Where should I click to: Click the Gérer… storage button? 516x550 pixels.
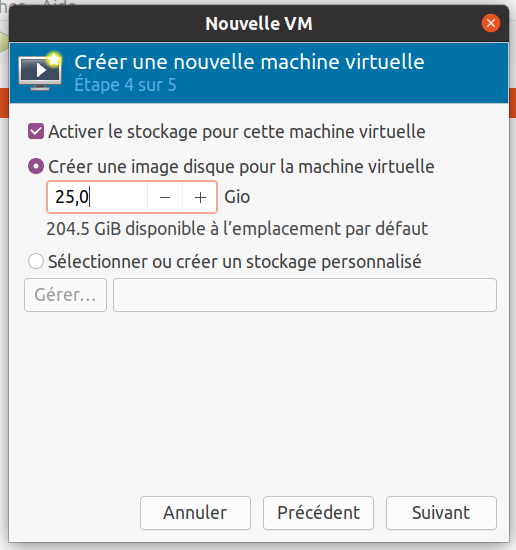(65, 295)
